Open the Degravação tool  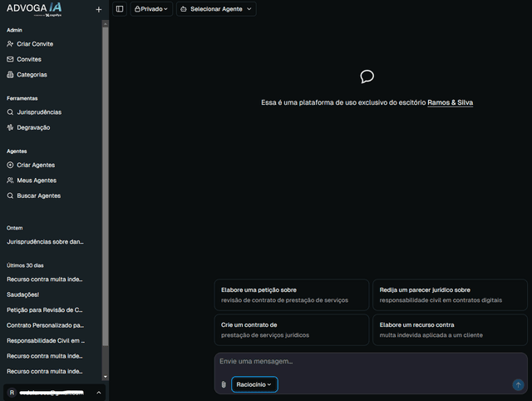[x=33, y=127]
